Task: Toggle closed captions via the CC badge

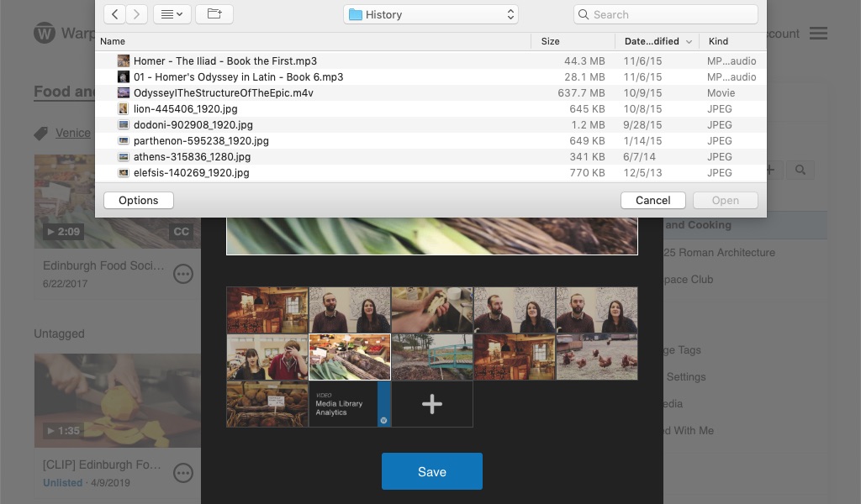Action: pyautogui.click(x=182, y=232)
